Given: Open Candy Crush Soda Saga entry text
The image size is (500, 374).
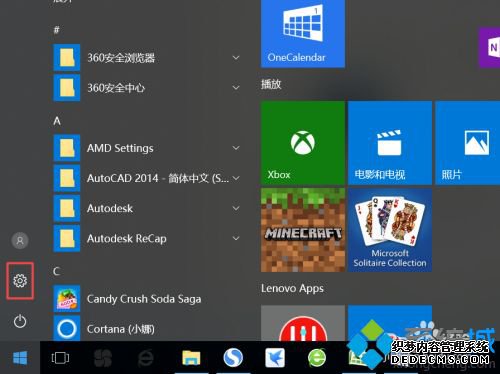Looking at the screenshot, I should tap(144, 299).
